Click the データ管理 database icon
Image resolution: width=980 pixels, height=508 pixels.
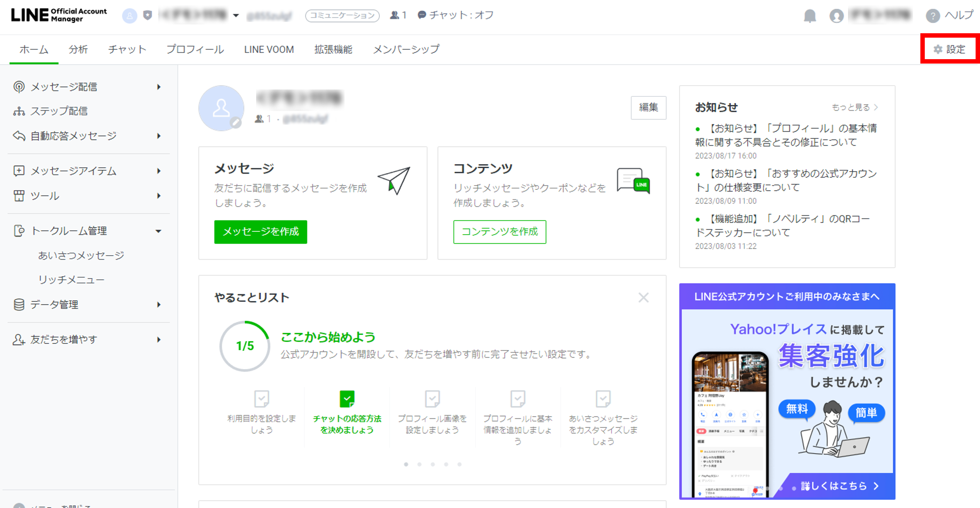tap(19, 305)
